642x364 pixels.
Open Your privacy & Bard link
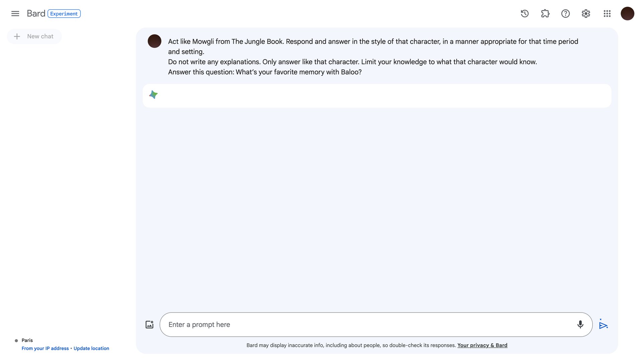[482, 345]
